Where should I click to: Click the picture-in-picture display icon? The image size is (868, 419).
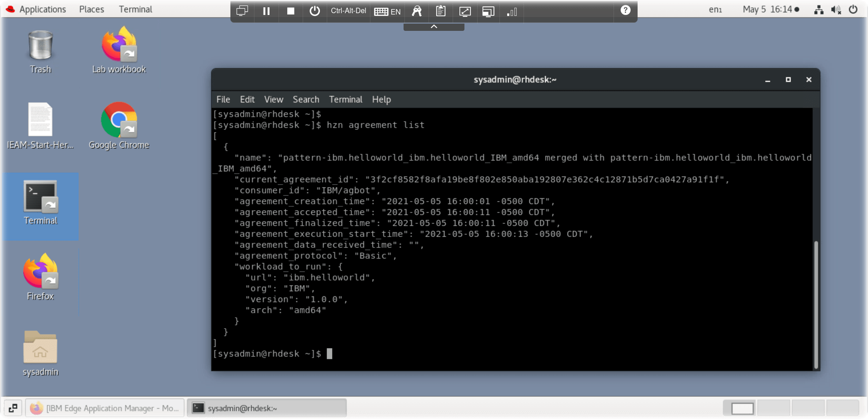488,11
